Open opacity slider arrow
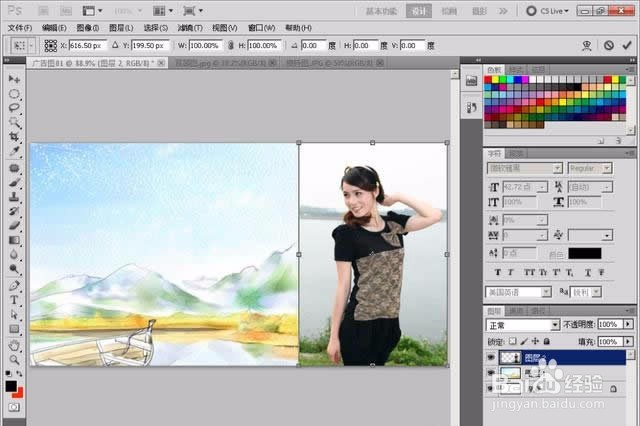Viewport: 640px width, 426px height. [629, 324]
